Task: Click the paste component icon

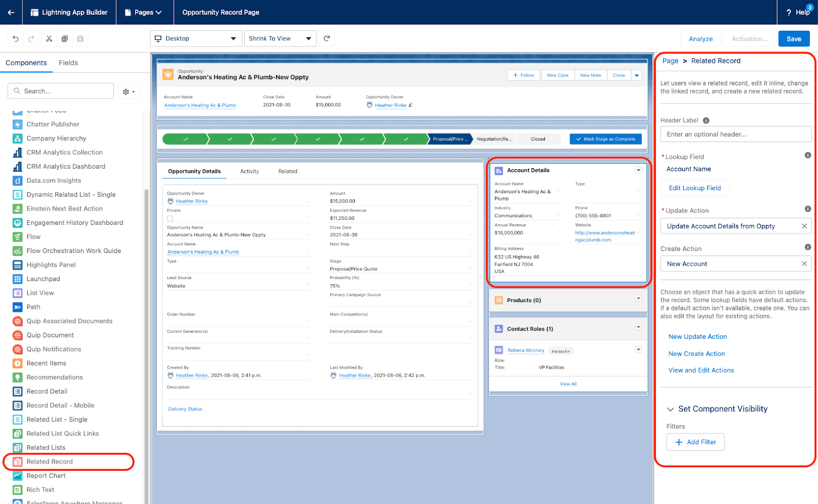Action: click(80, 38)
